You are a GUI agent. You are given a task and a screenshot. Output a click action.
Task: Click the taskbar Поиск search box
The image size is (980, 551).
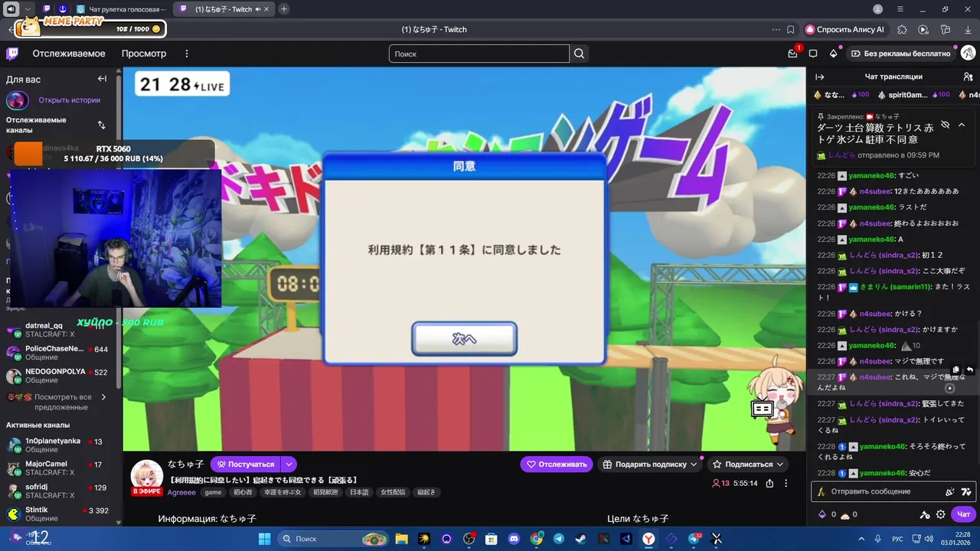pos(333,539)
